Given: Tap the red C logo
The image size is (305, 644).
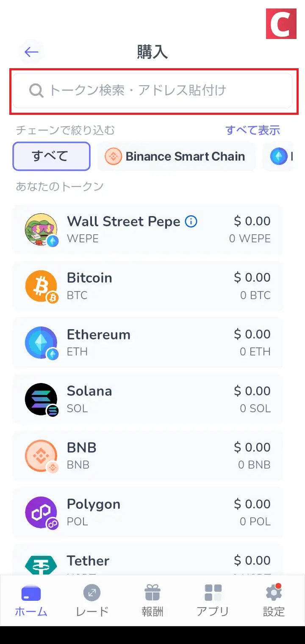Looking at the screenshot, I should (x=281, y=24).
